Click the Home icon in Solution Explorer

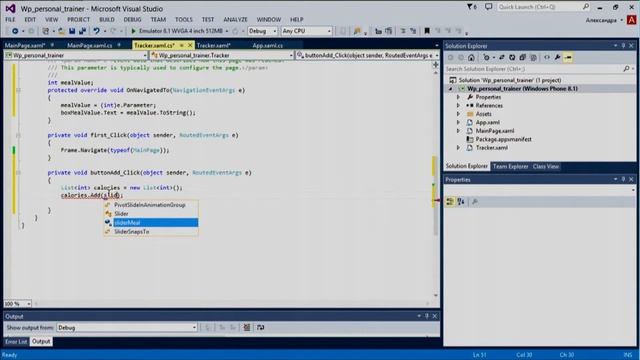[x=471, y=58]
